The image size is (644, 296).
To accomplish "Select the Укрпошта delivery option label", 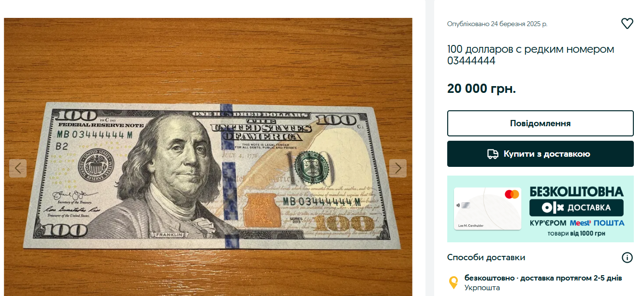I will pyautogui.click(x=482, y=288).
